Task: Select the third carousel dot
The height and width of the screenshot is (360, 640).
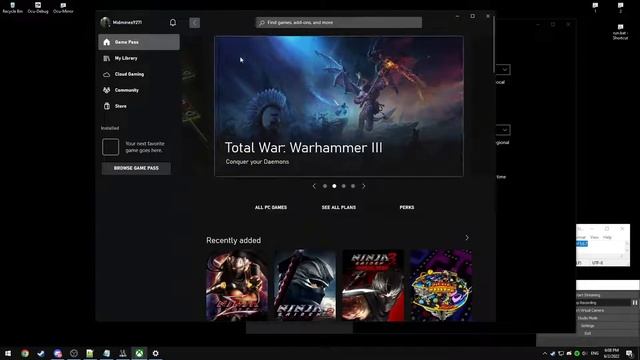Action: [344, 186]
